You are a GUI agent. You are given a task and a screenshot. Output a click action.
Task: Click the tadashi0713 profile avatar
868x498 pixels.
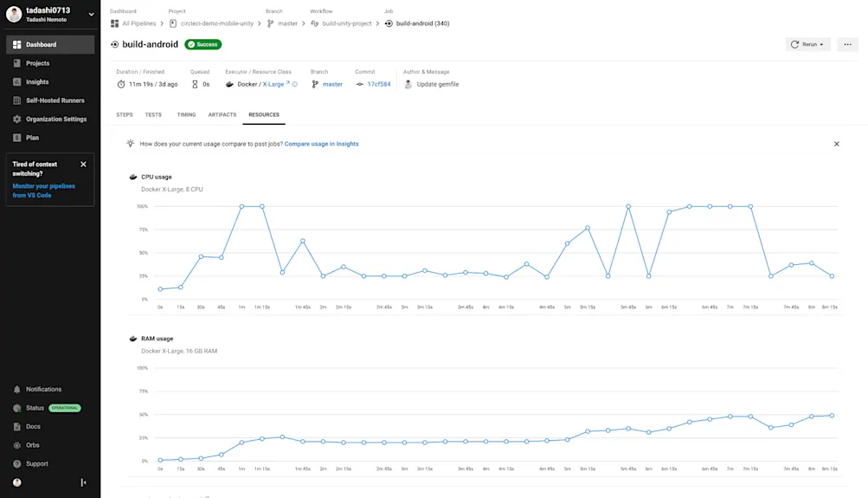(14, 15)
